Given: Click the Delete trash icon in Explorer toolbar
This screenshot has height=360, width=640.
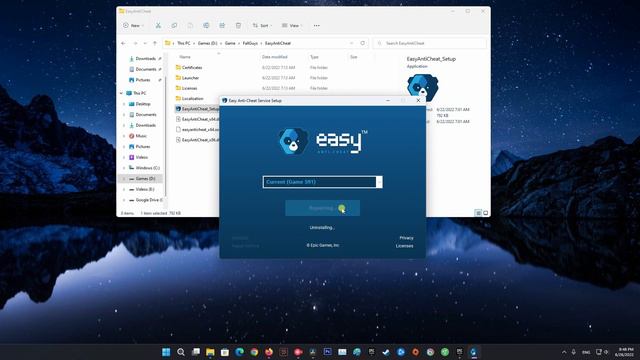Looking at the screenshot, I should 238,25.
